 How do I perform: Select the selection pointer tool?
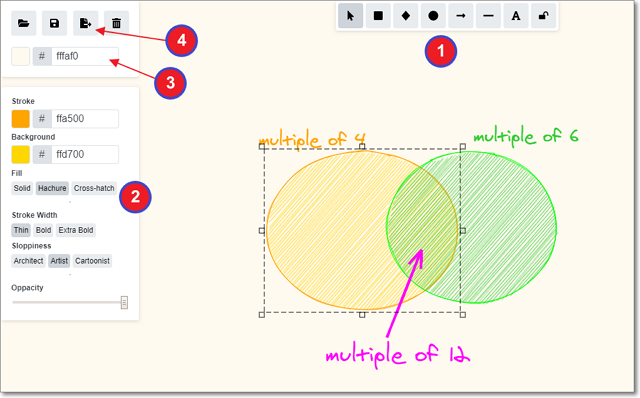tap(351, 16)
